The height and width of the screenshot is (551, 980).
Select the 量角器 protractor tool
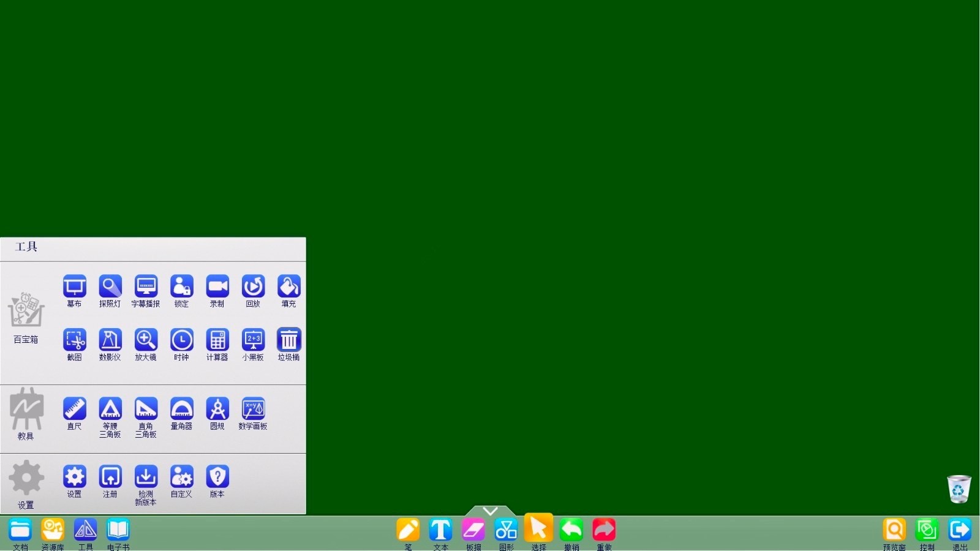[182, 409]
